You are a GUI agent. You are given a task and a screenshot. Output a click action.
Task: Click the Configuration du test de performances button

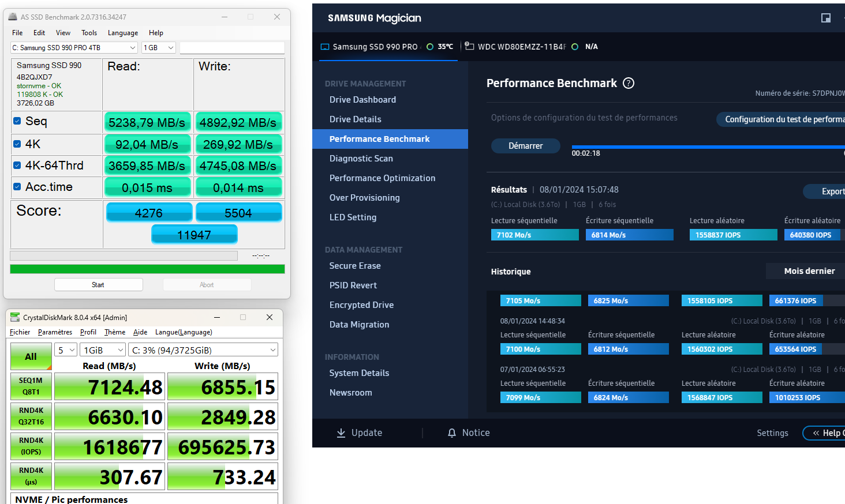[x=781, y=119]
